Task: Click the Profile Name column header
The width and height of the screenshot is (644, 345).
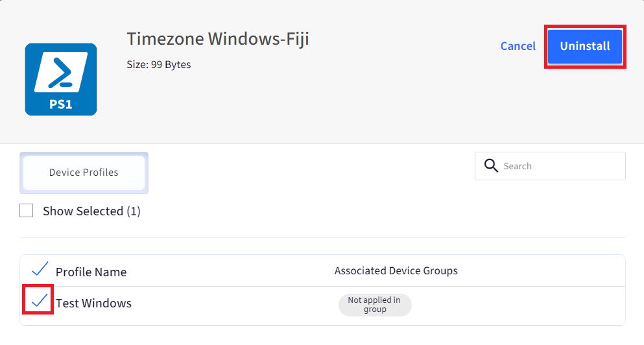Action: pyautogui.click(x=91, y=272)
